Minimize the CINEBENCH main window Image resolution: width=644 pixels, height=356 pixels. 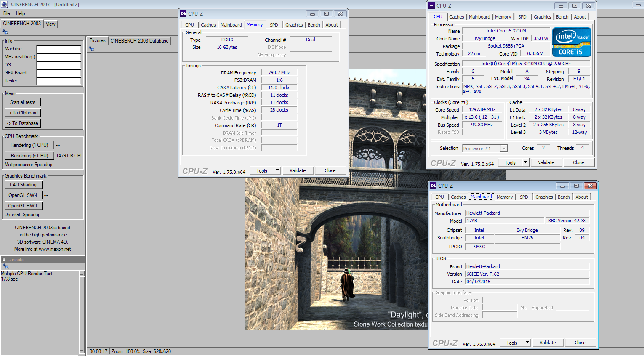637,5
